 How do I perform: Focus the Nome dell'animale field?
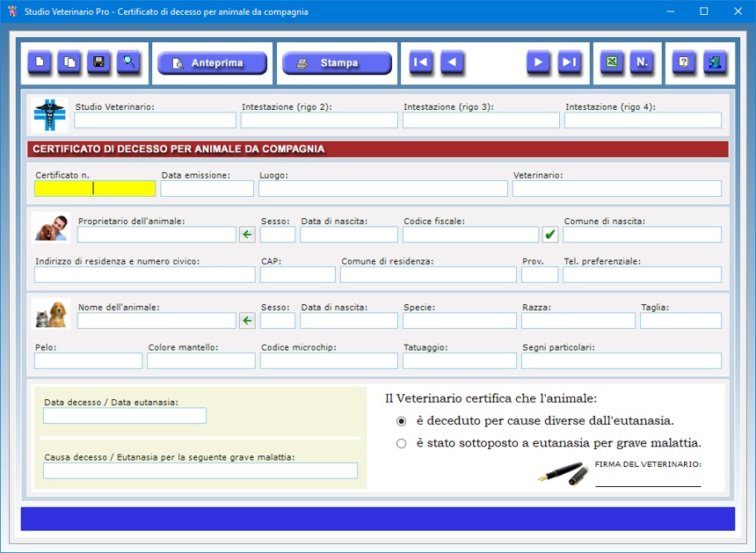pyautogui.click(x=156, y=321)
